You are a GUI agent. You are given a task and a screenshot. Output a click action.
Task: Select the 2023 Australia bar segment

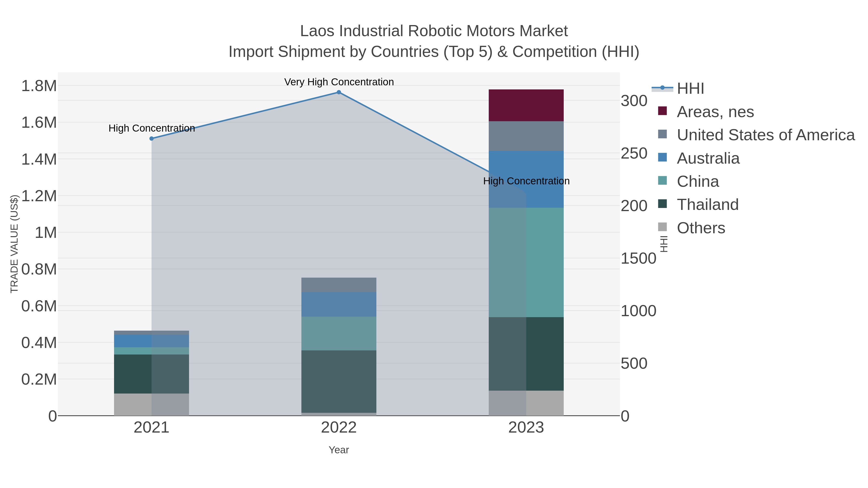point(526,180)
